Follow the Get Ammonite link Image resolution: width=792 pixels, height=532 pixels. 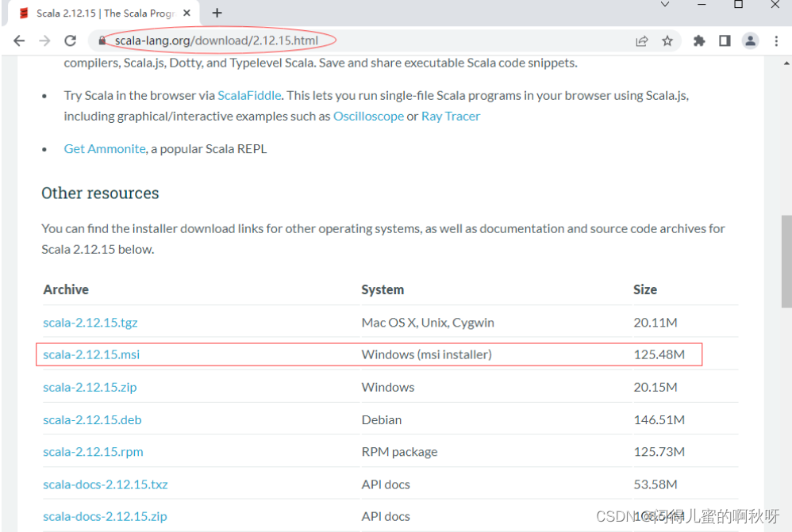tap(105, 149)
